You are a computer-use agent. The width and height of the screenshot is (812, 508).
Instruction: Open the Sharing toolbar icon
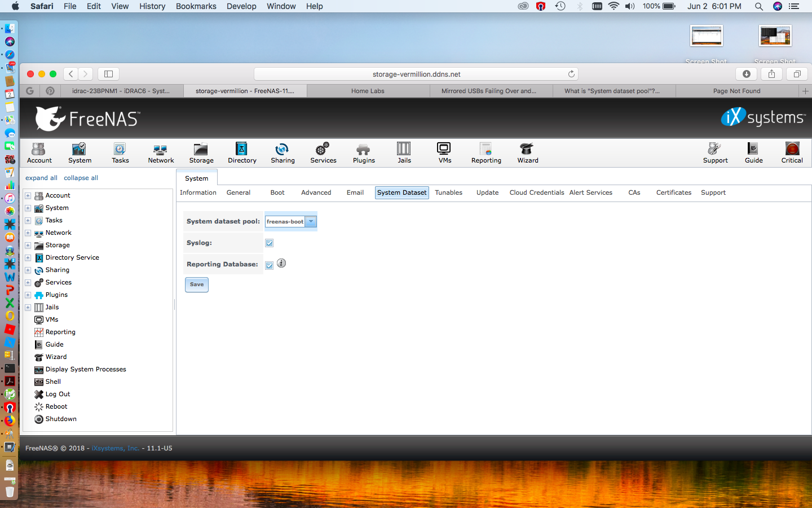(x=283, y=152)
